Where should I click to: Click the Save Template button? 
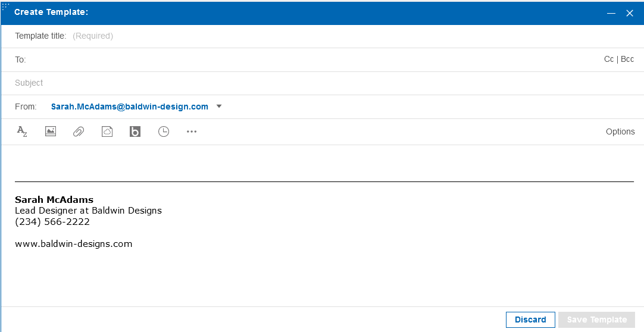[x=597, y=320]
